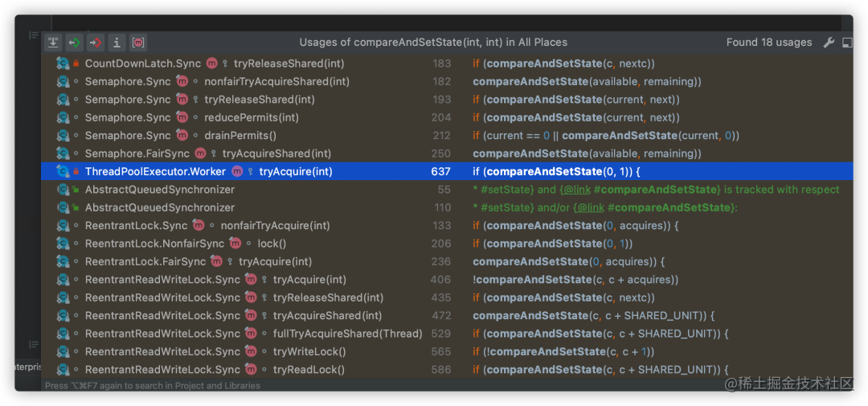Click the class icon of ReentrantLock.NonfairSync row

coord(63,244)
